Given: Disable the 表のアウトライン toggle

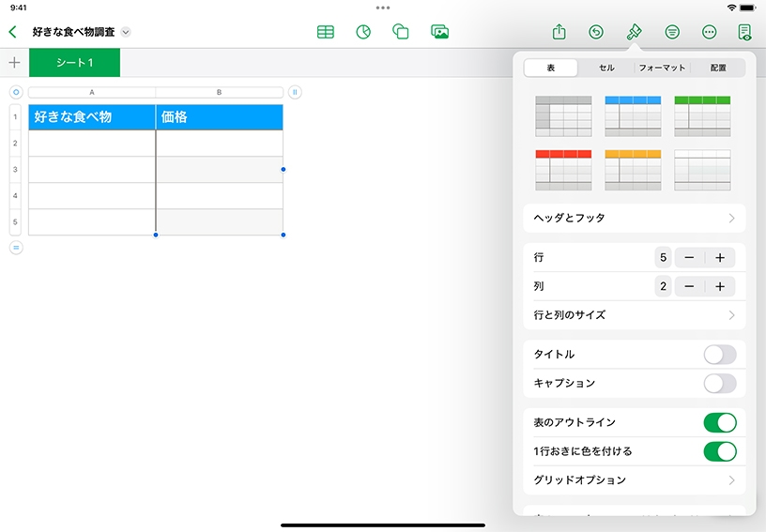Looking at the screenshot, I should click(719, 422).
